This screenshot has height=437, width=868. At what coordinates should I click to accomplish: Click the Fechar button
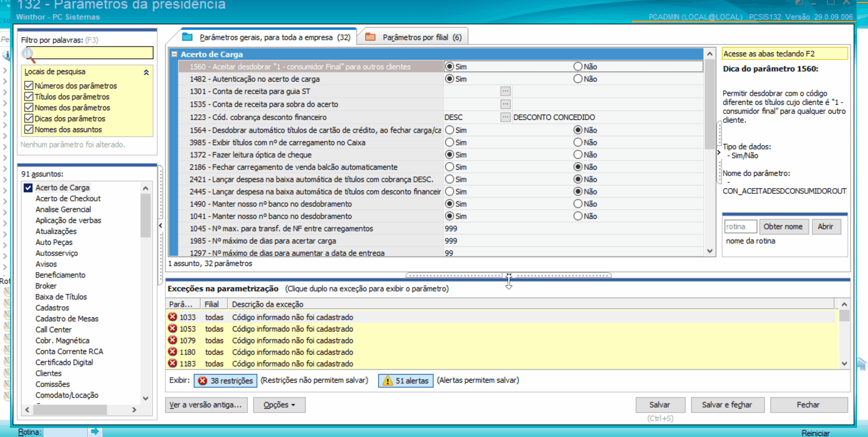tap(809, 405)
